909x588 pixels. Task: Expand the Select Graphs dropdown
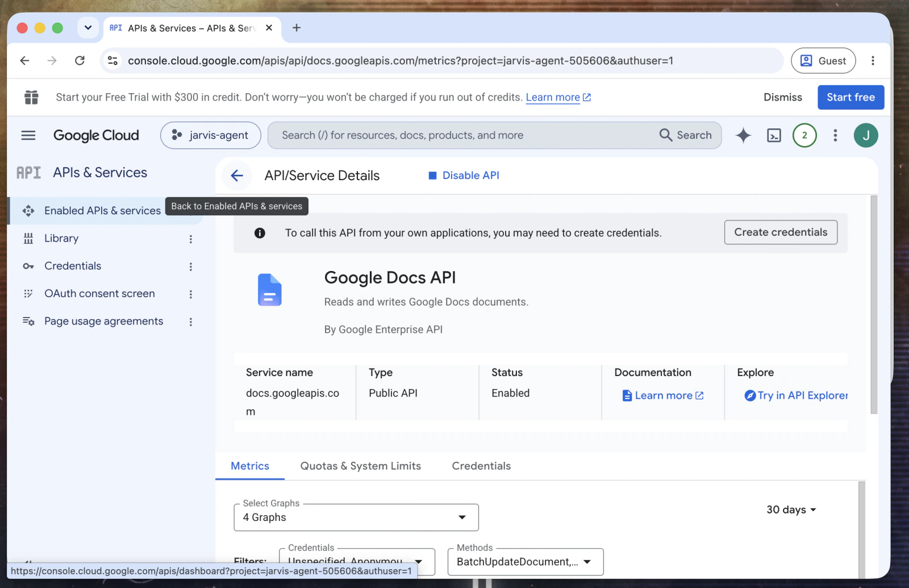[356, 518]
